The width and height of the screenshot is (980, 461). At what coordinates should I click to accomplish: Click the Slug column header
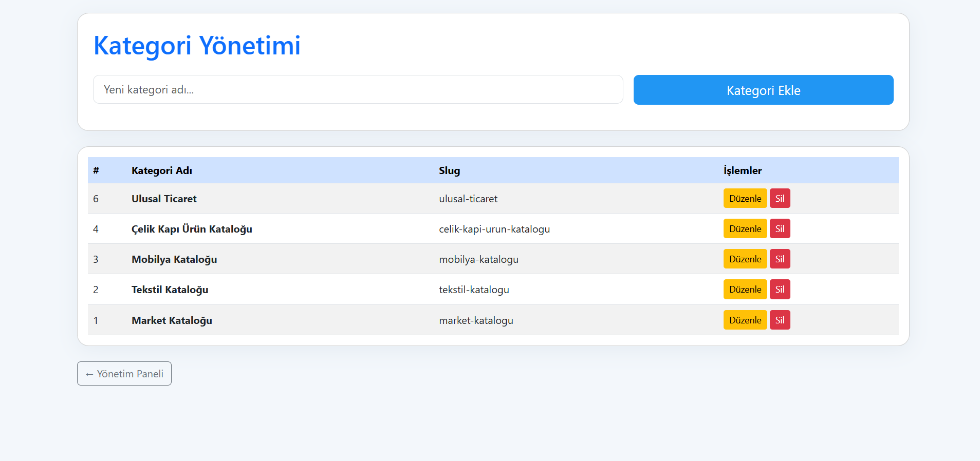point(449,170)
